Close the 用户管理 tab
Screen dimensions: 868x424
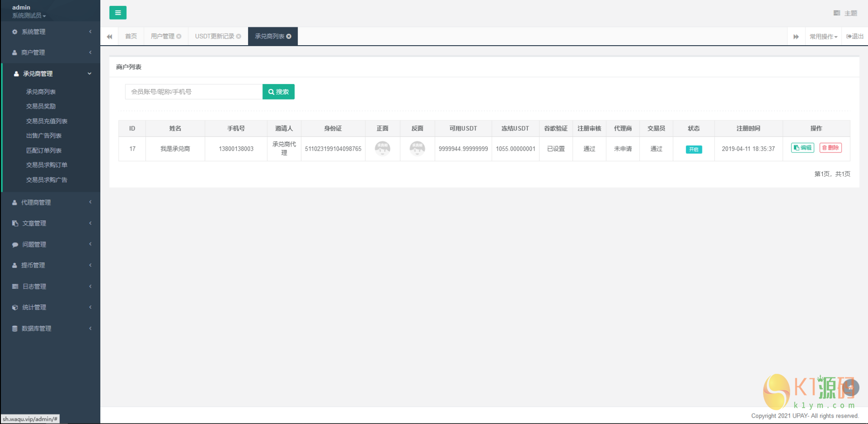point(179,37)
